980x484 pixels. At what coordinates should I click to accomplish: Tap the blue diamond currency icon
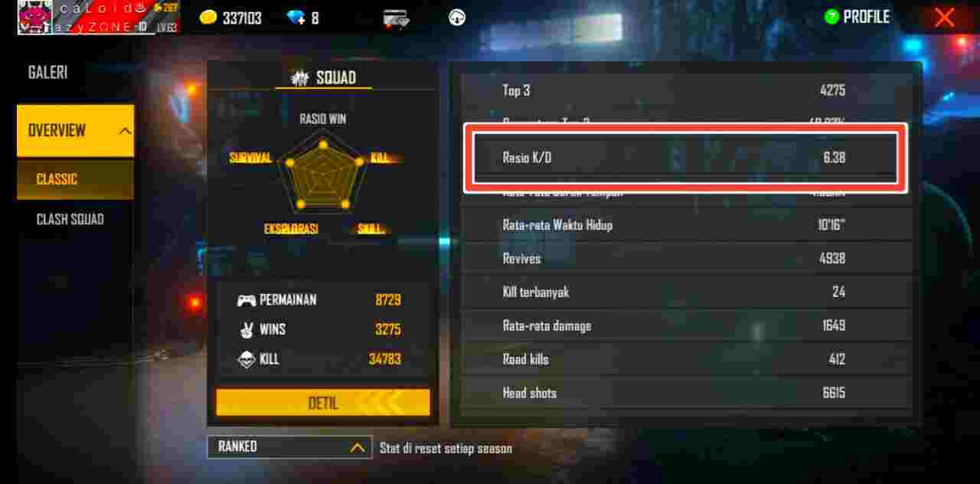296,17
